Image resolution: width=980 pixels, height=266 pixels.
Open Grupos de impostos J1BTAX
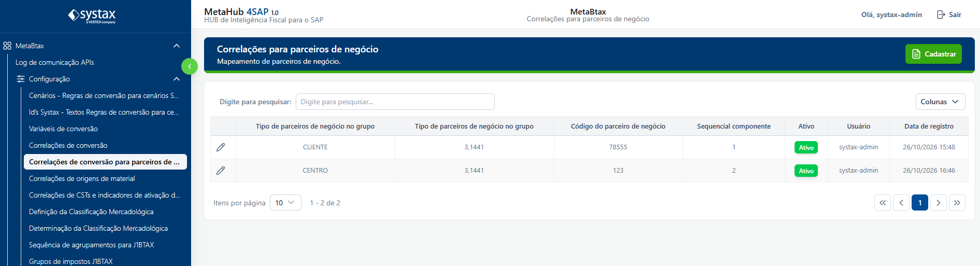tap(71, 261)
